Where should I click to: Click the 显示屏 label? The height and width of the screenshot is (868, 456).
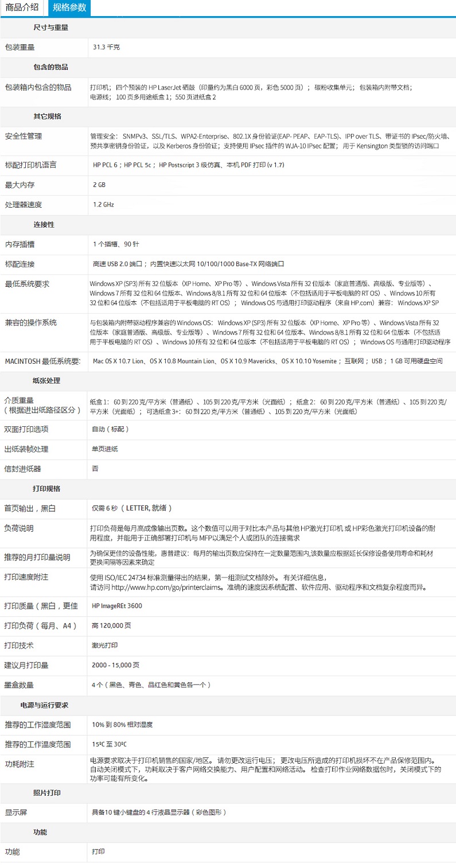tap(15, 813)
